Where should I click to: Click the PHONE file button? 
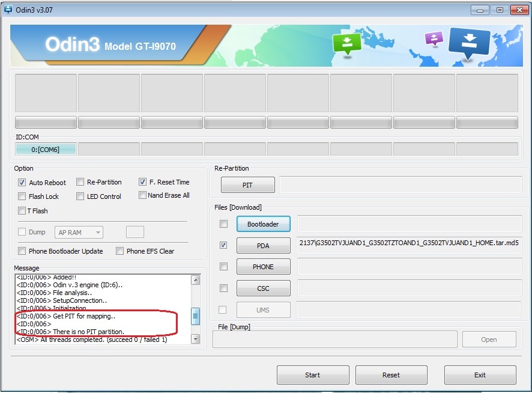tap(263, 267)
